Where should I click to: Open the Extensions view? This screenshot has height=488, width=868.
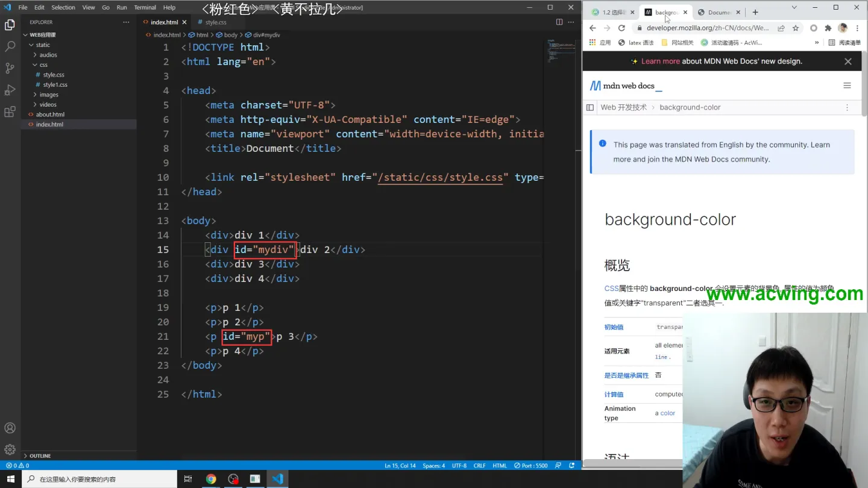click(10, 113)
